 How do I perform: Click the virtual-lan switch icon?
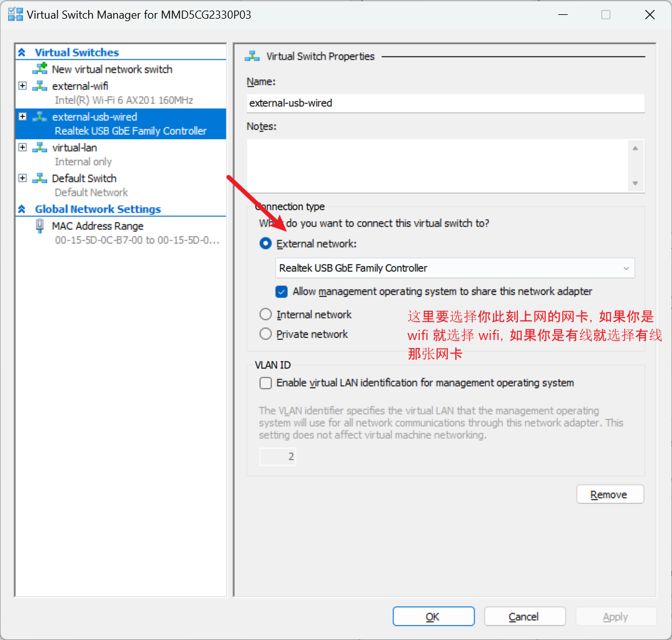[40, 147]
